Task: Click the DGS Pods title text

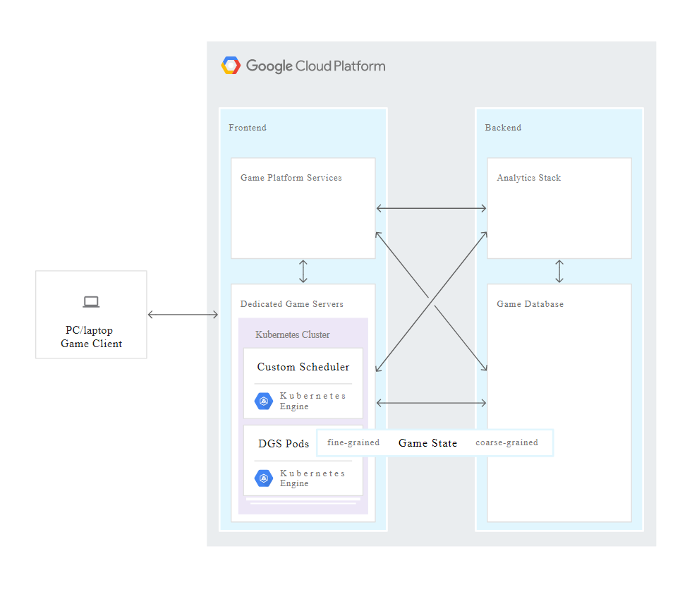Action: 284,444
